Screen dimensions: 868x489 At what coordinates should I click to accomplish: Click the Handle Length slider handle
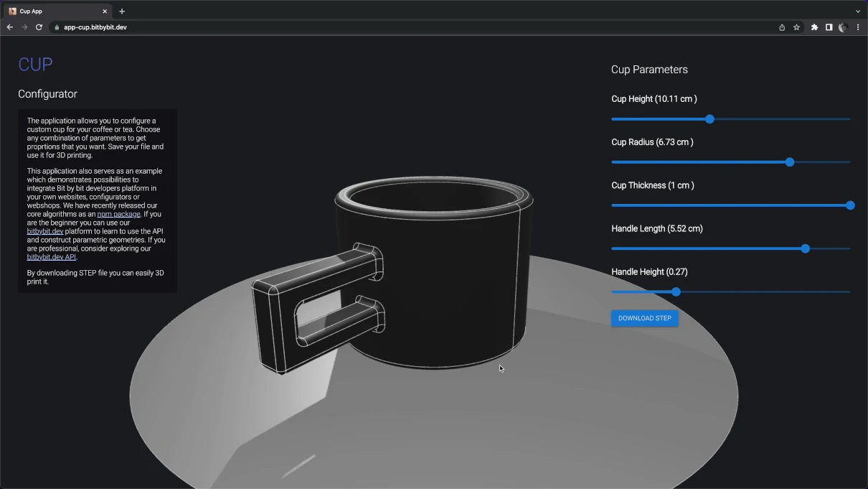pos(805,248)
